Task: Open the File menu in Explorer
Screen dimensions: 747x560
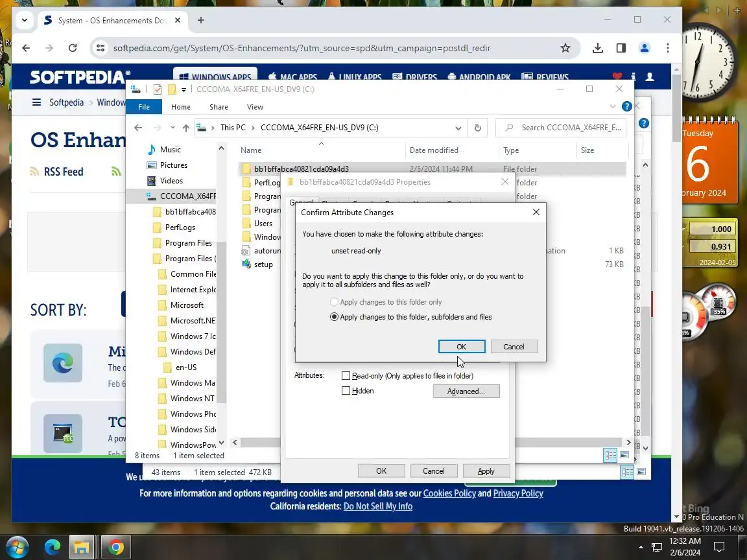Action: point(144,107)
